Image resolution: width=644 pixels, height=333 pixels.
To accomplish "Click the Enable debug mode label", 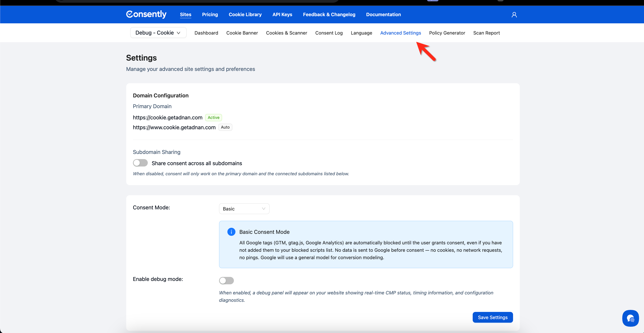I will tap(158, 279).
